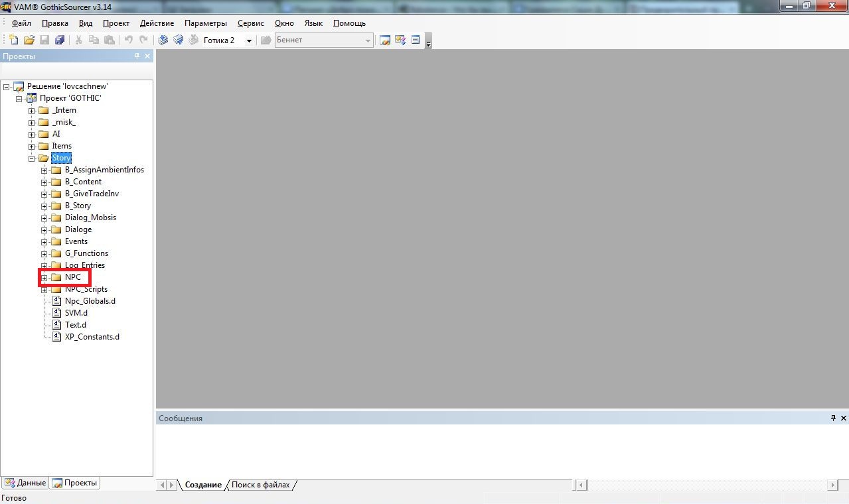Image resolution: width=849 pixels, height=504 pixels.
Task: Close the Сообщения panel
Action: tap(844, 418)
